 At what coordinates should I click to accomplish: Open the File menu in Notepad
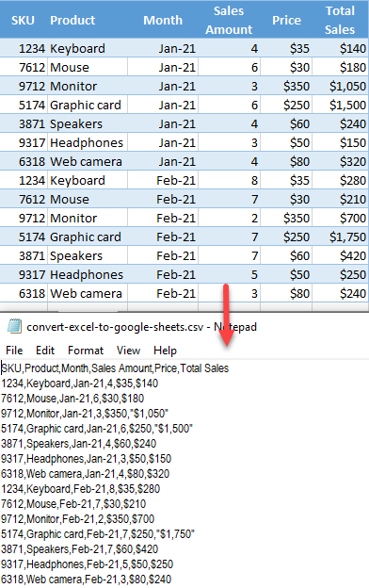coord(14,351)
